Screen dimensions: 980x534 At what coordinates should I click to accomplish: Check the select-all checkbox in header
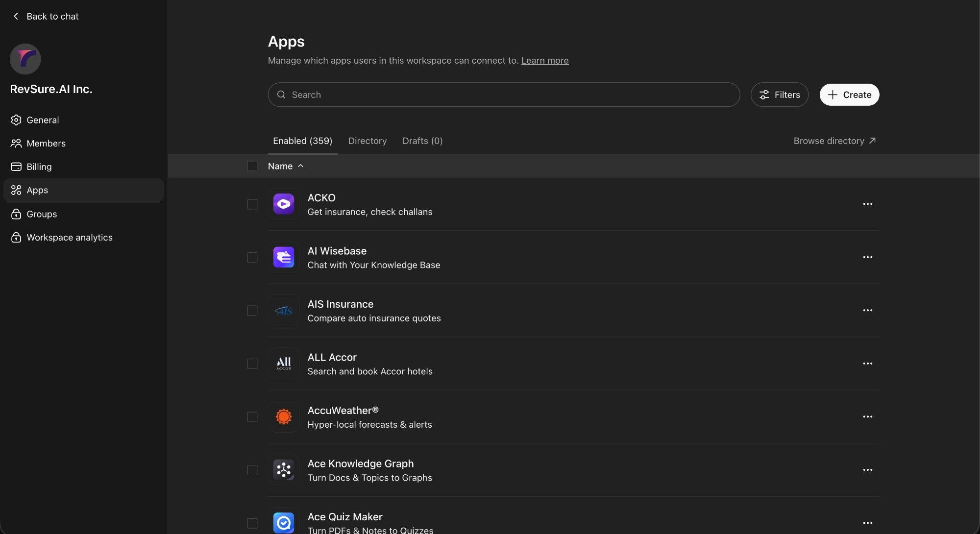pyautogui.click(x=252, y=166)
